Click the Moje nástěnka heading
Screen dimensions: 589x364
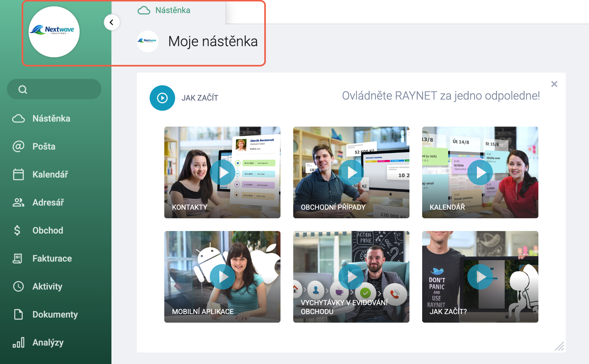coord(213,41)
